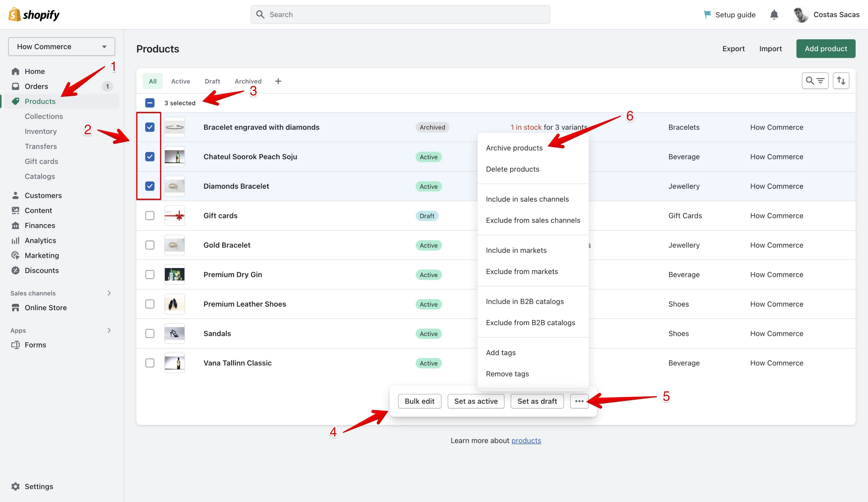Open Forms app via its icon
This screenshot has width=868, height=502.
[x=15, y=345]
